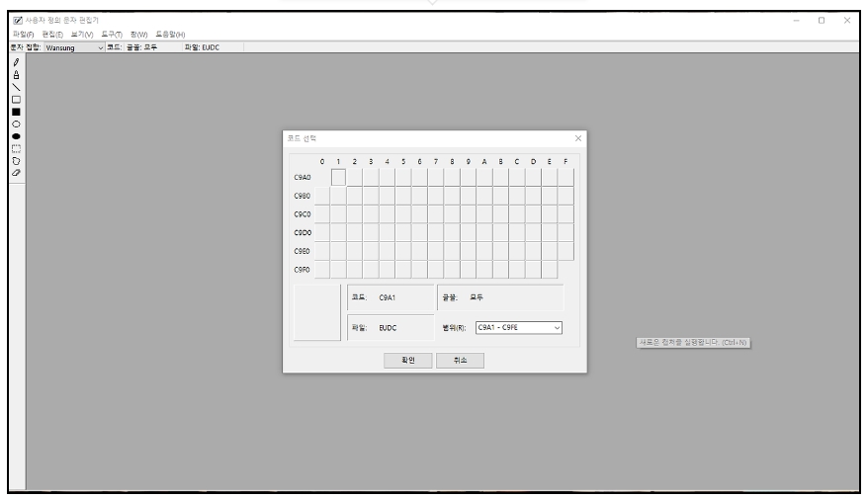Select the Brush tool
Image resolution: width=868 pixels, height=499 pixels.
[x=16, y=75]
